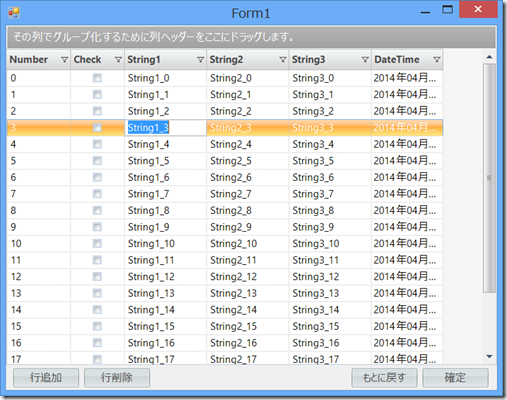Click the vertical scrollbar thumb

pyautogui.click(x=489, y=178)
